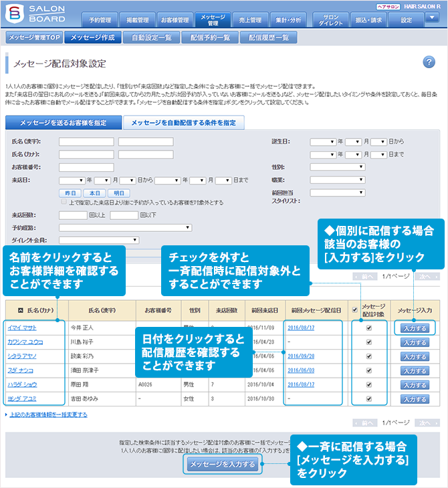This screenshot has height=488, width=448.
Task: Select the 配信履歴一覧 submenu
Action: coord(268,38)
